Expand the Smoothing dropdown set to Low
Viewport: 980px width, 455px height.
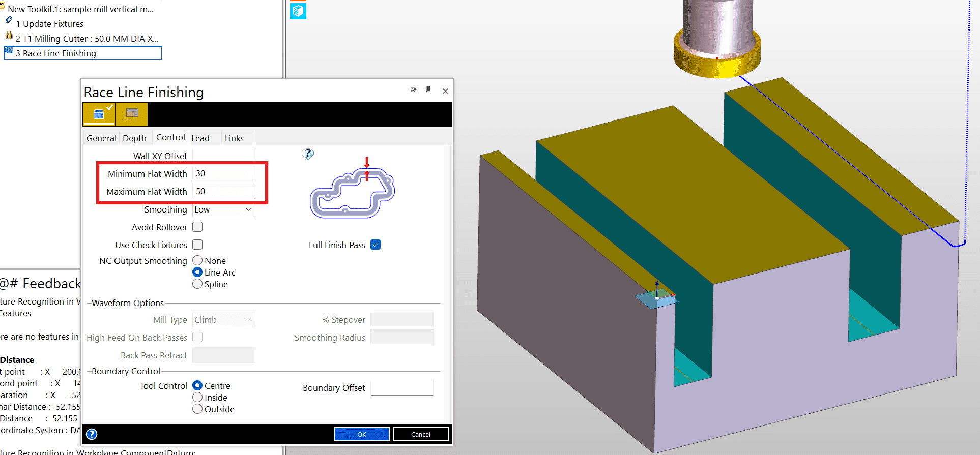pyautogui.click(x=224, y=209)
